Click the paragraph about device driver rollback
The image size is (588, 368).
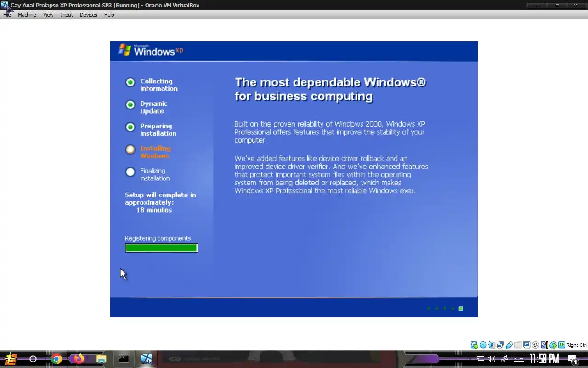[331, 174]
